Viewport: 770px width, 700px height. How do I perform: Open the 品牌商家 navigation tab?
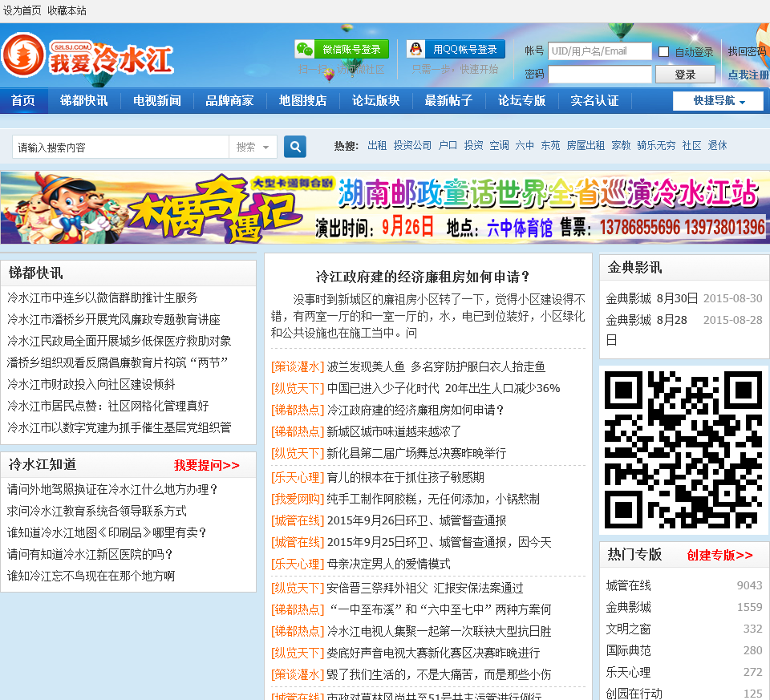pos(229,101)
